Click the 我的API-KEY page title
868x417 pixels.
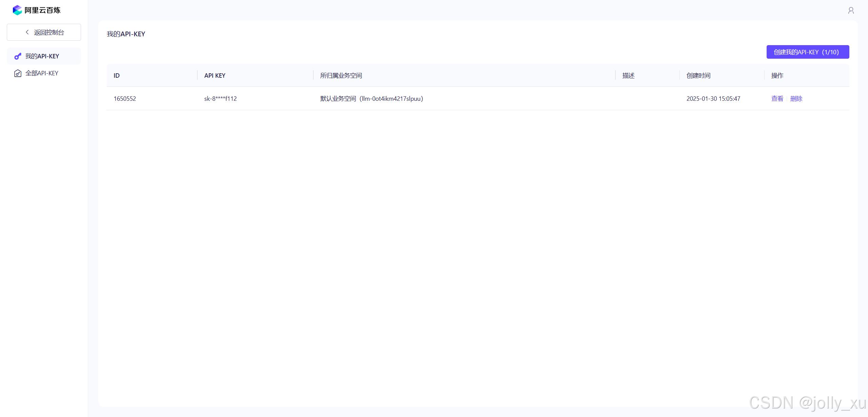point(126,34)
